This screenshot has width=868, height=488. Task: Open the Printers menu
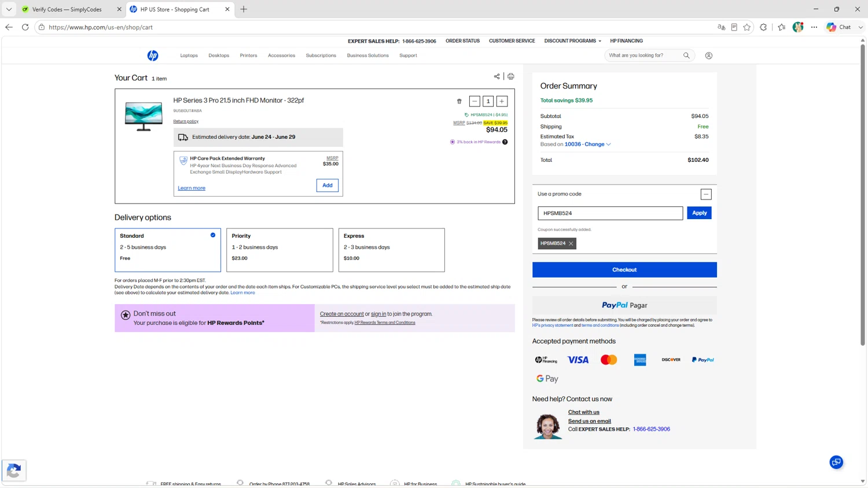tap(248, 56)
